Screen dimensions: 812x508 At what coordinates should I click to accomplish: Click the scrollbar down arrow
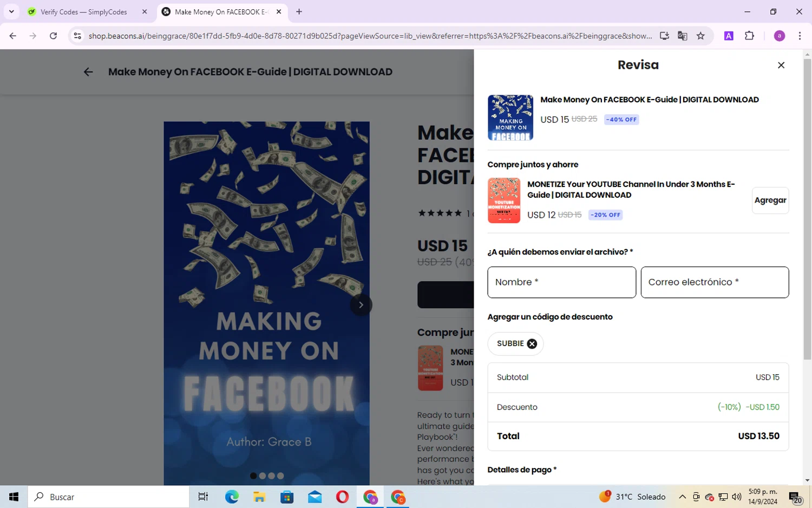(x=807, y=480)
